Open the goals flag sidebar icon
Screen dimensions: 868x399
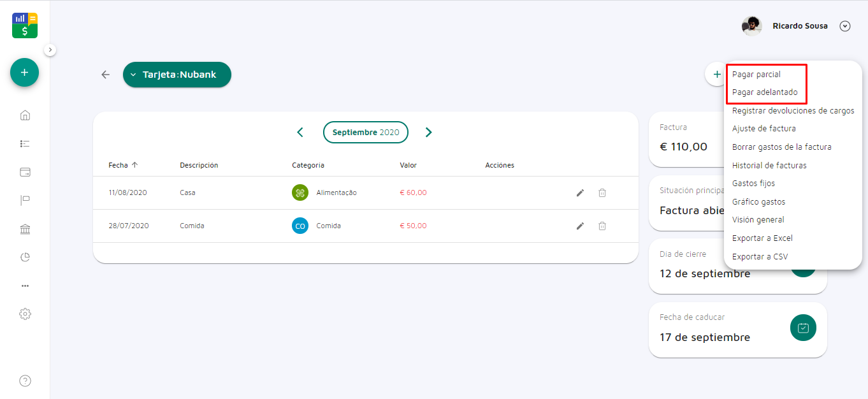click(x=25, y=201)
